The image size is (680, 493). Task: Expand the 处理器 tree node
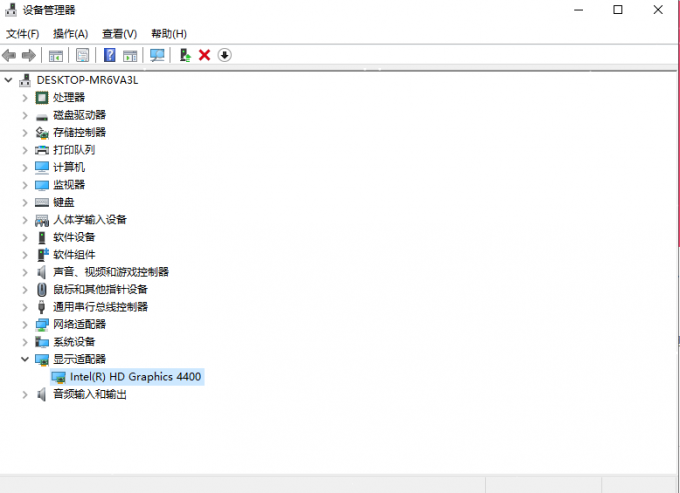25,97
